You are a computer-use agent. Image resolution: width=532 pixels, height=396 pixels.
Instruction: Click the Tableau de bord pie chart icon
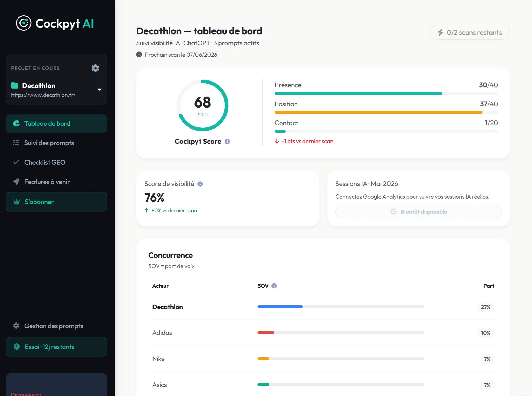tap(16, 123)
